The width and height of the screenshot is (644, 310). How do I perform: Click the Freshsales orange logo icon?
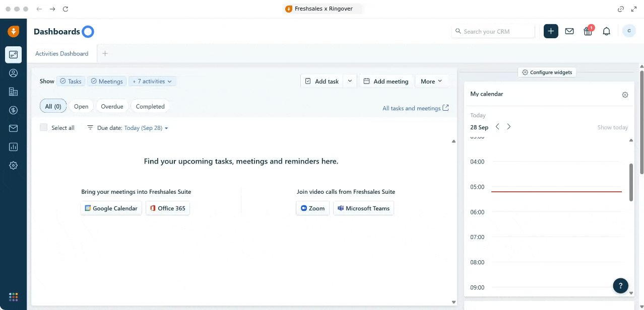click(x=13, y=32)
